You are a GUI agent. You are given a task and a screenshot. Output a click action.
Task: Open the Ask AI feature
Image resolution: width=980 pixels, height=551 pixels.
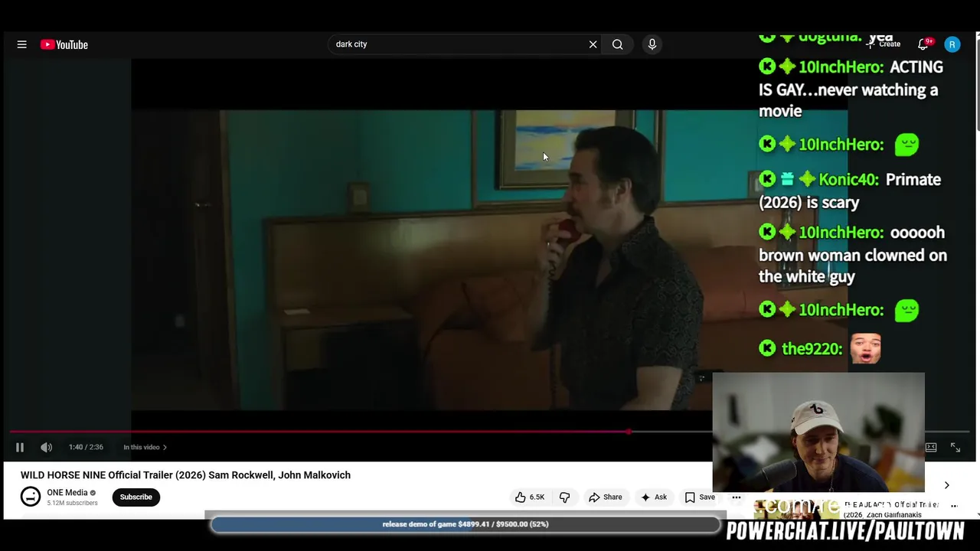(x=653, y=497)
